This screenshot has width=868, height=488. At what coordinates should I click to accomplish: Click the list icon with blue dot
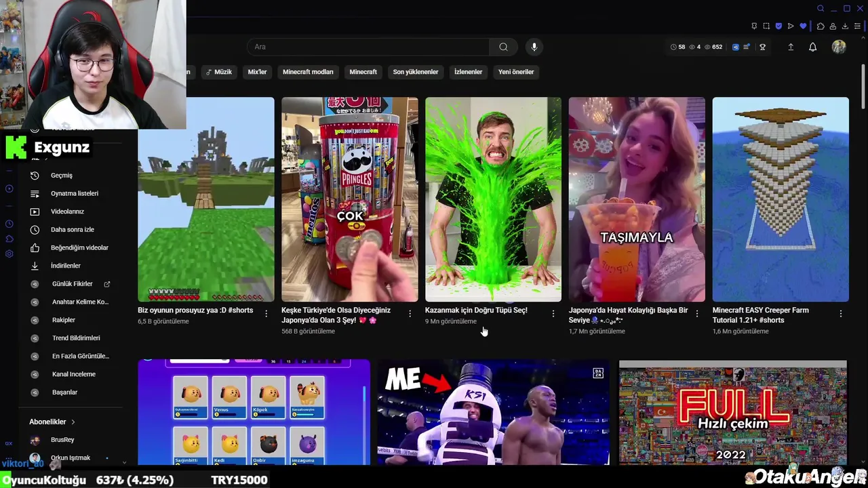pos(747,47)
